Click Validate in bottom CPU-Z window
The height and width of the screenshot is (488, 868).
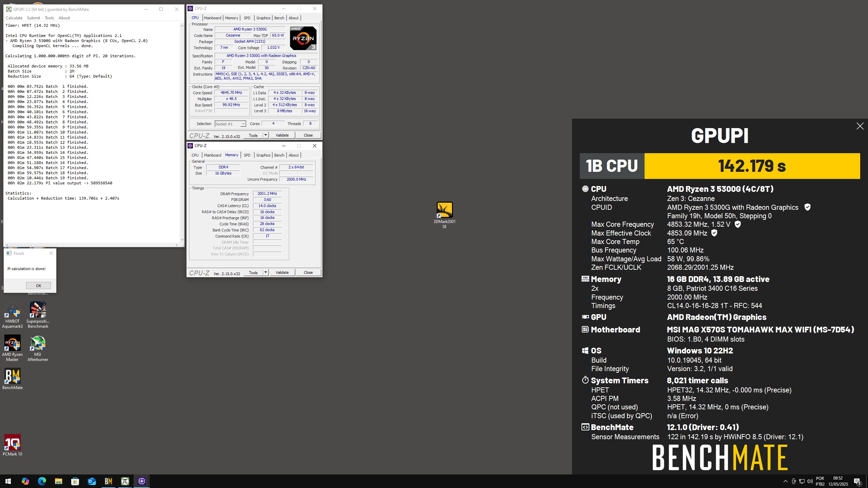[282, 272]
